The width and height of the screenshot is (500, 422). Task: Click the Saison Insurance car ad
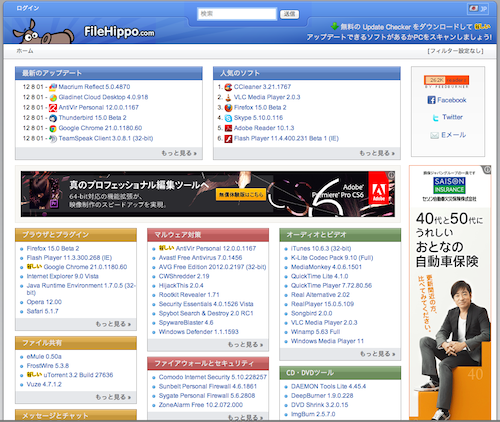click(x=450, y=293)
